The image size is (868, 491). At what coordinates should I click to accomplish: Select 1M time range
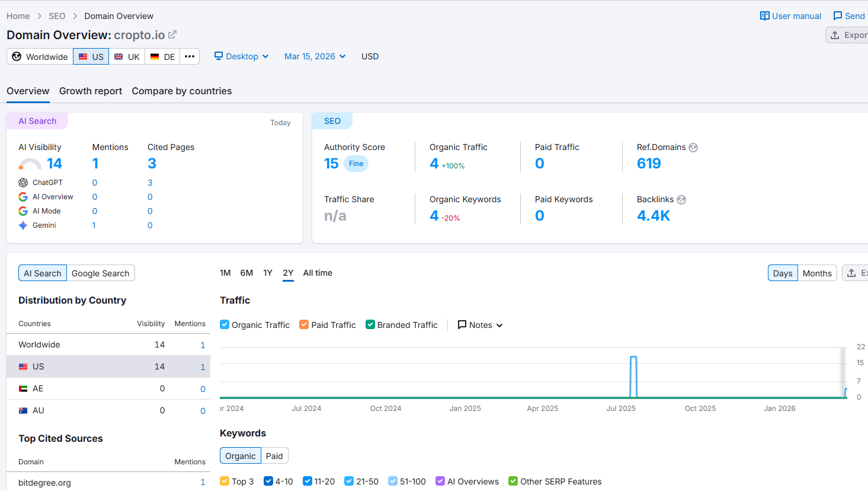click(x=225, y=273)
